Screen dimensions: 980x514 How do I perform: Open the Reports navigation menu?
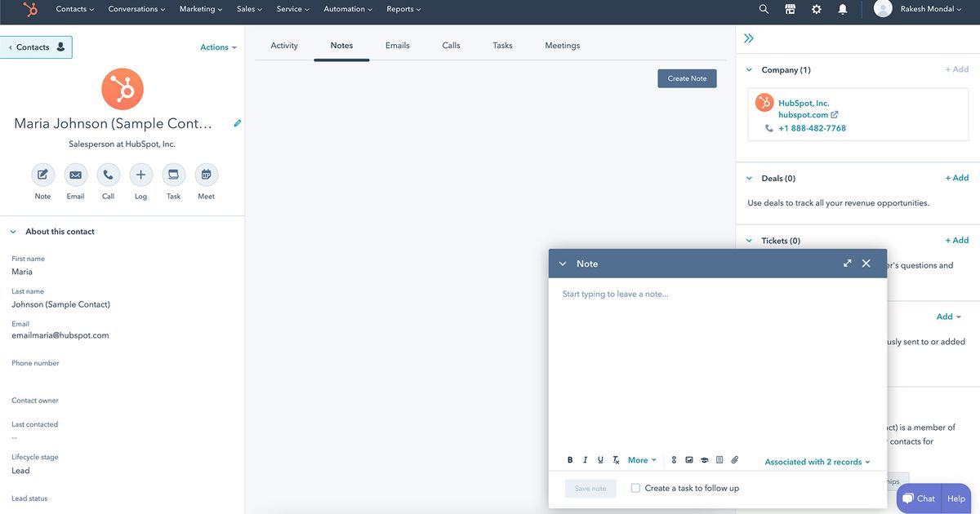403,9
